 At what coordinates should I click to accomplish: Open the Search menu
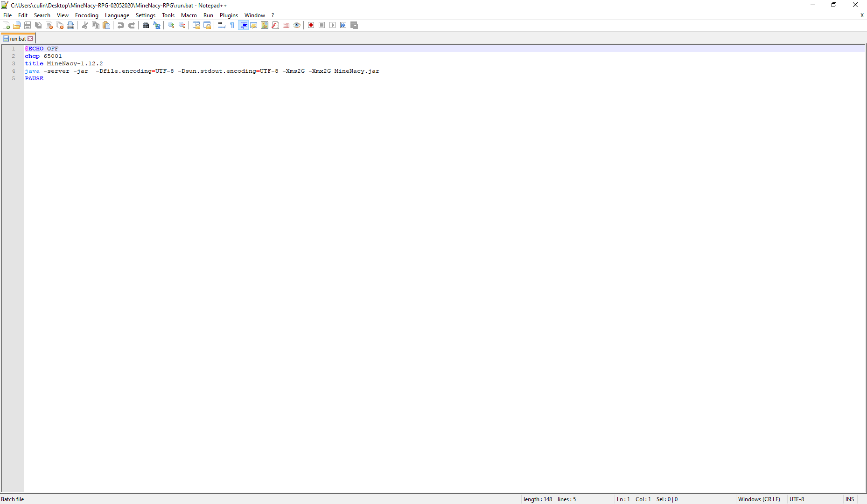42,15
